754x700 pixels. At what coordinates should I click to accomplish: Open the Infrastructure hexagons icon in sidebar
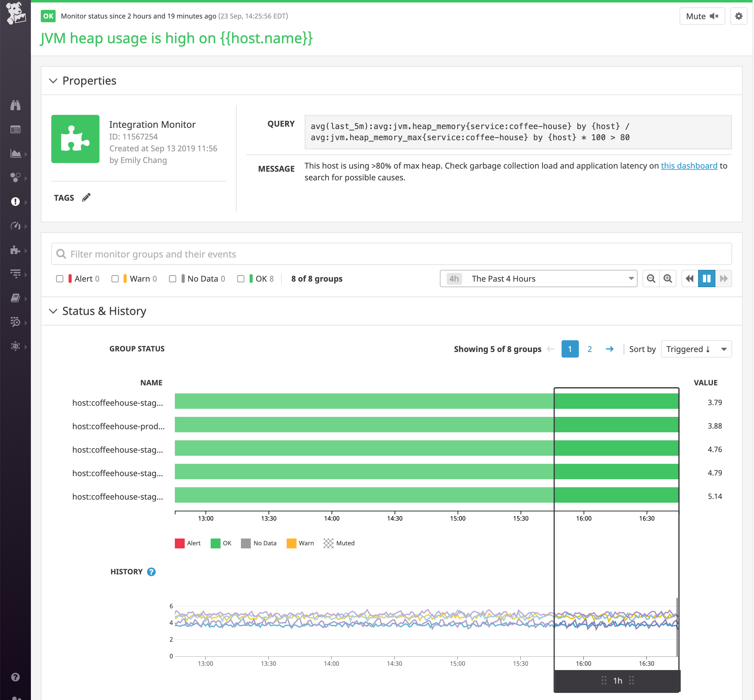(x=15, y=177)
